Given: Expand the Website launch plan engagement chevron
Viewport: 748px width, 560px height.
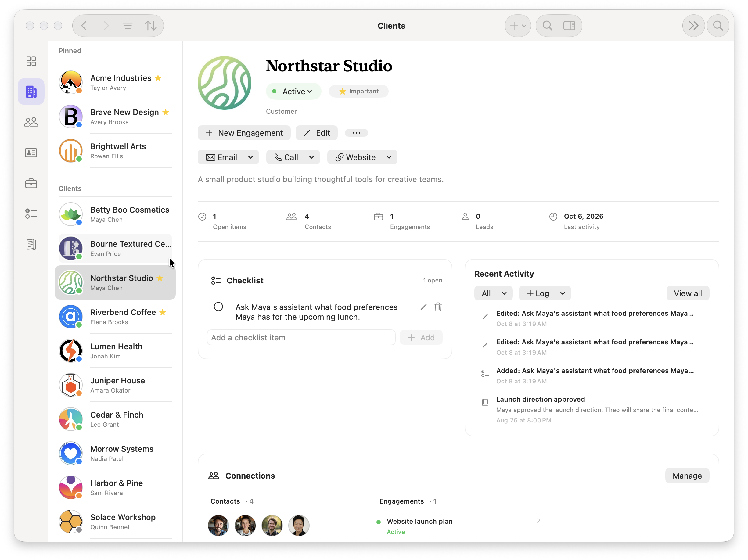Looking at the screenshot, I should point(538,521).
